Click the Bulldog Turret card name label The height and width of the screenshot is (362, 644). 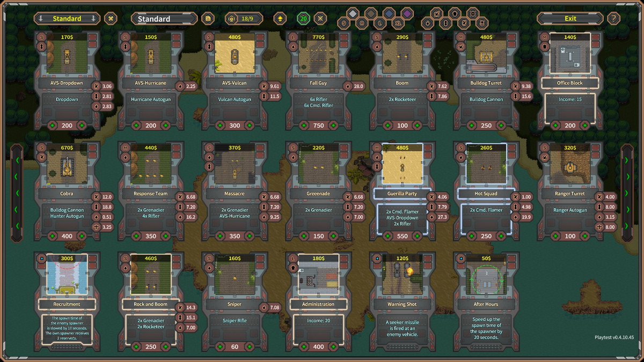486,83
